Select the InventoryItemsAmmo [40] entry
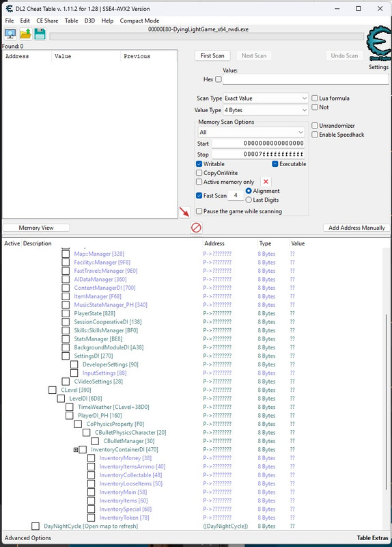The width and height of the screenshot is (392, 547). click(x=132, y=467)
